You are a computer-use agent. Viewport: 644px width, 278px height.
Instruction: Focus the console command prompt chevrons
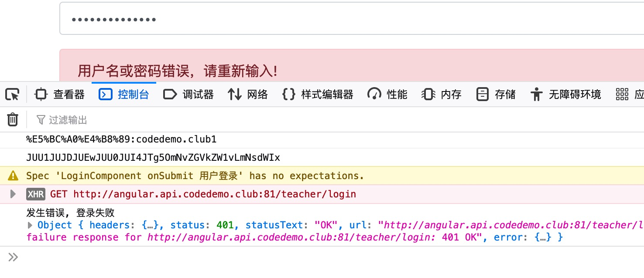tap(13, 257)
